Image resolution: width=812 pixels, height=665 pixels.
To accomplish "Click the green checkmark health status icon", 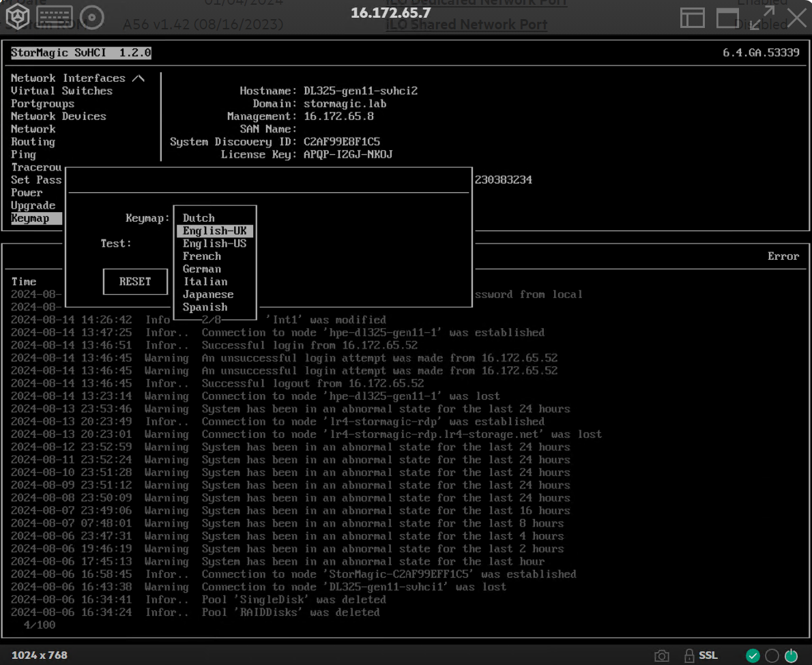I will point(753,655).
